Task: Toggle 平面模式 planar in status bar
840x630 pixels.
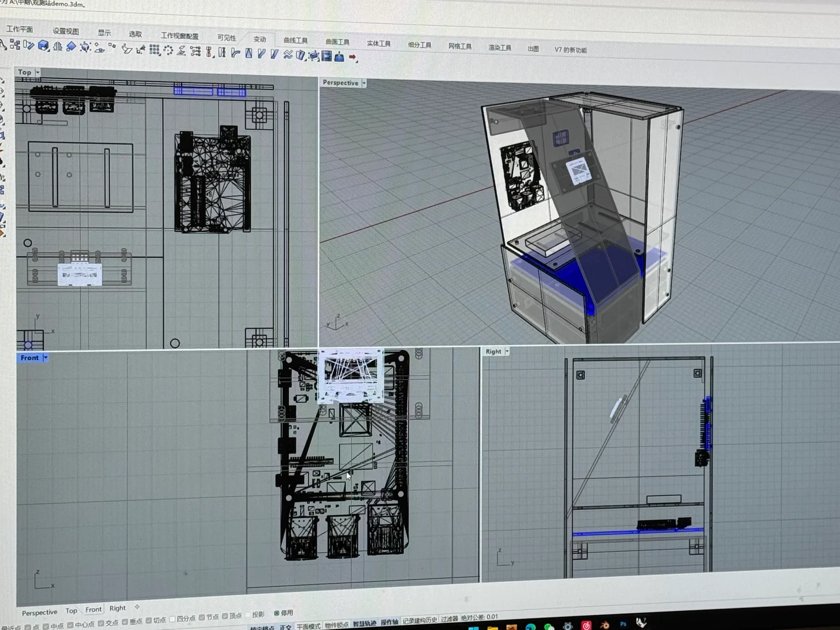Action: point(308,626)
